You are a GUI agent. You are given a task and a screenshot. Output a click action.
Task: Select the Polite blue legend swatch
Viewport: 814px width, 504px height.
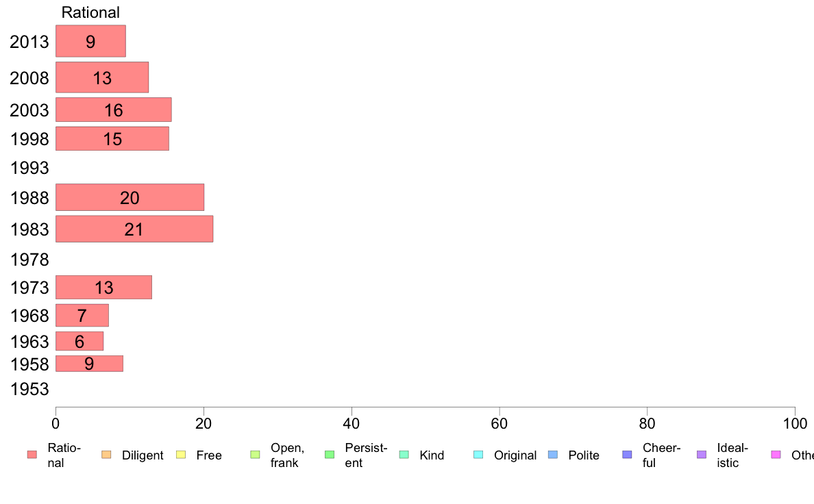point(553,455)
